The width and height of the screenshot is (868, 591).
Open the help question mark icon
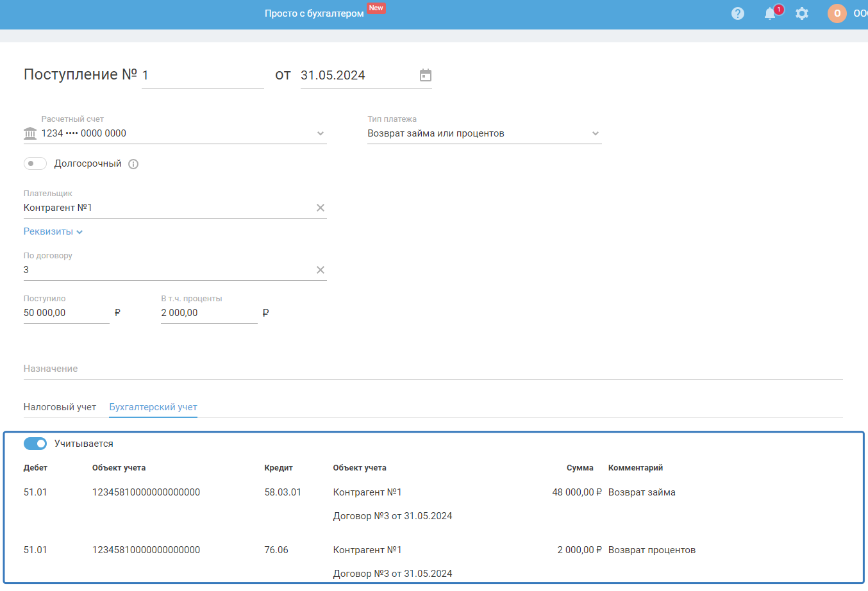(x=738, y=13)
